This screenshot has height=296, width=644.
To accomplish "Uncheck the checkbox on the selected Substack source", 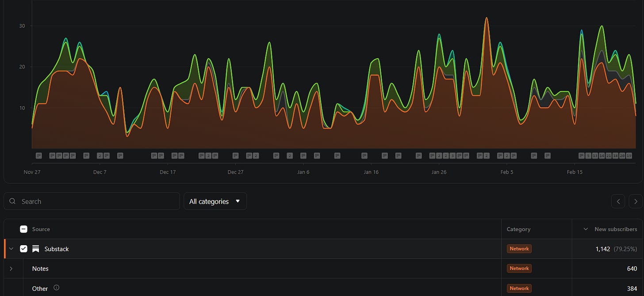I will [x=23, y=248].
